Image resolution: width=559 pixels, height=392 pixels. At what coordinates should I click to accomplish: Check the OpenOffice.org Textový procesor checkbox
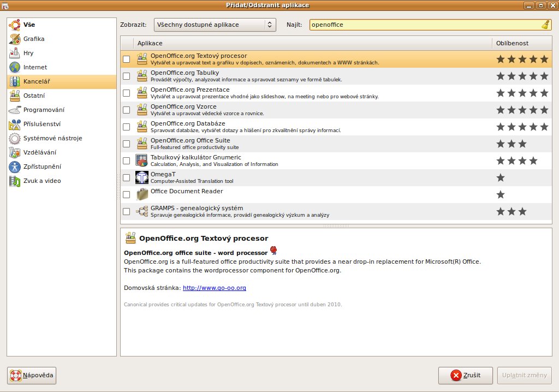point(127,59)
